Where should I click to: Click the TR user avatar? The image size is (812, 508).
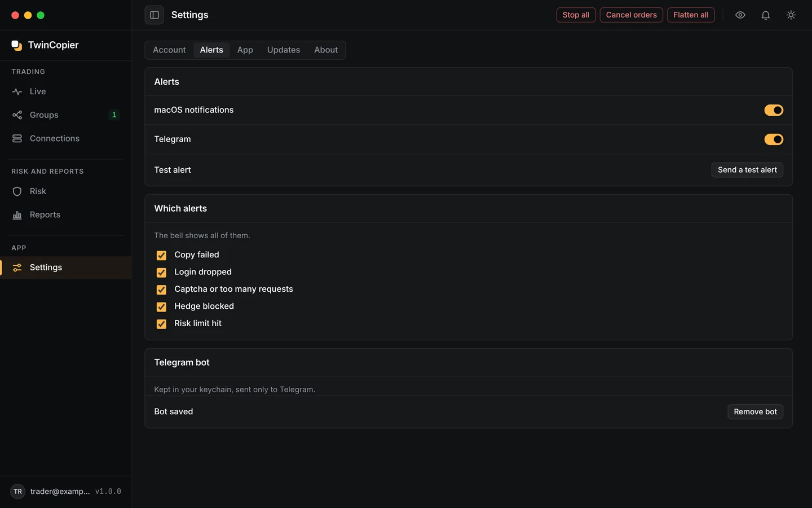18,492
